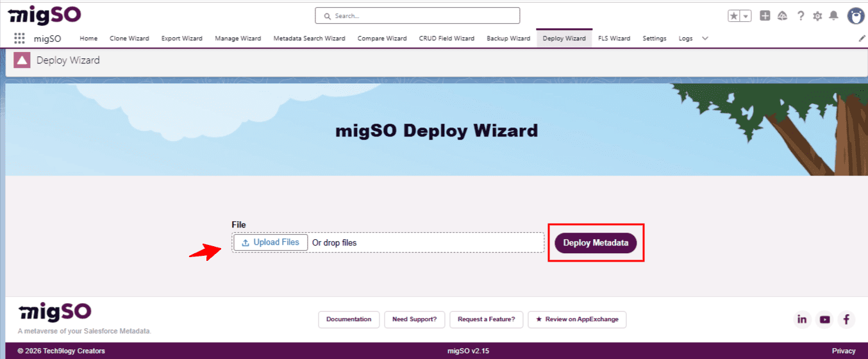
Task: Open the FLS Wizard tab
Action: pyautogui.click(x=614, y=38)
